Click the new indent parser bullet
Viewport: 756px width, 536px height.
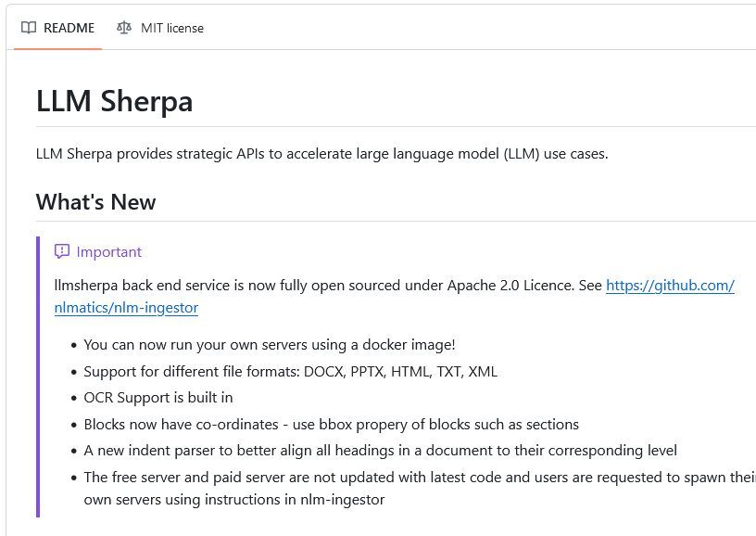[381, 451]
